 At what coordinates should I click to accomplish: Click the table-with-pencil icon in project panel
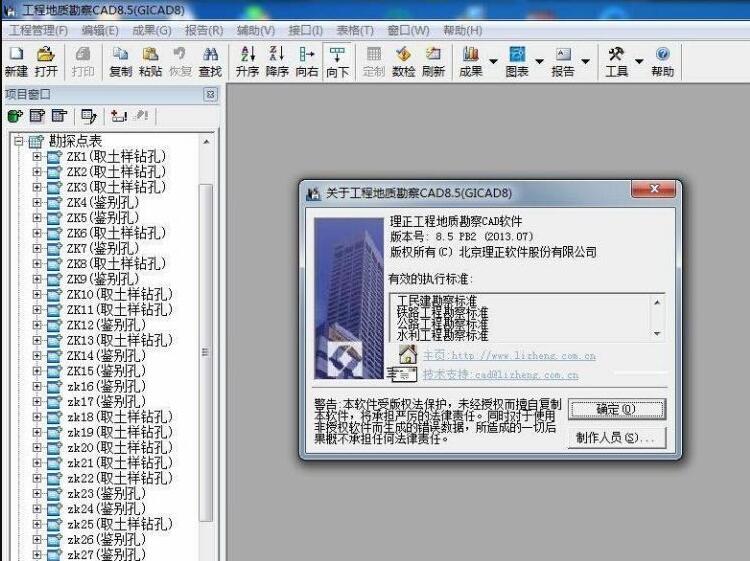(88, 116)
